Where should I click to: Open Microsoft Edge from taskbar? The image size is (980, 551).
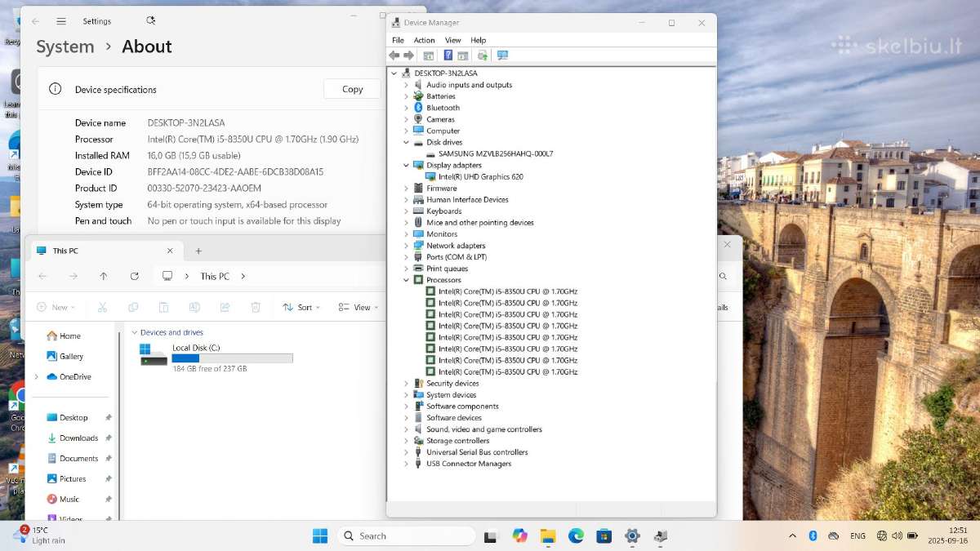(576, 535)
